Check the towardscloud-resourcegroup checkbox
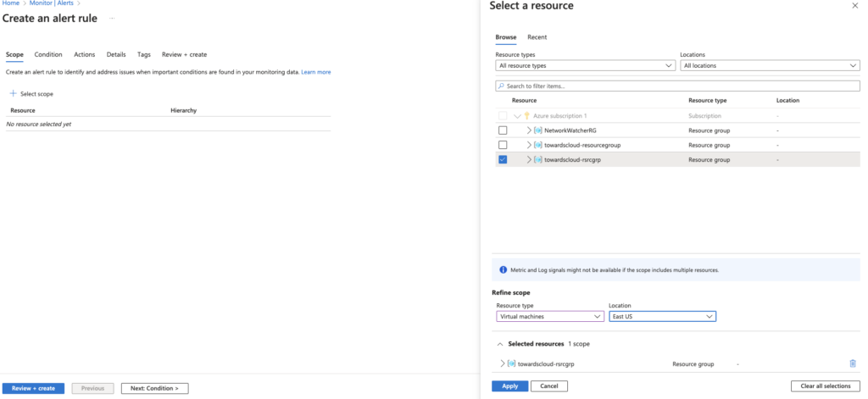Image resolution: width=868 pixels, height=399 pixels. (503, 145)
